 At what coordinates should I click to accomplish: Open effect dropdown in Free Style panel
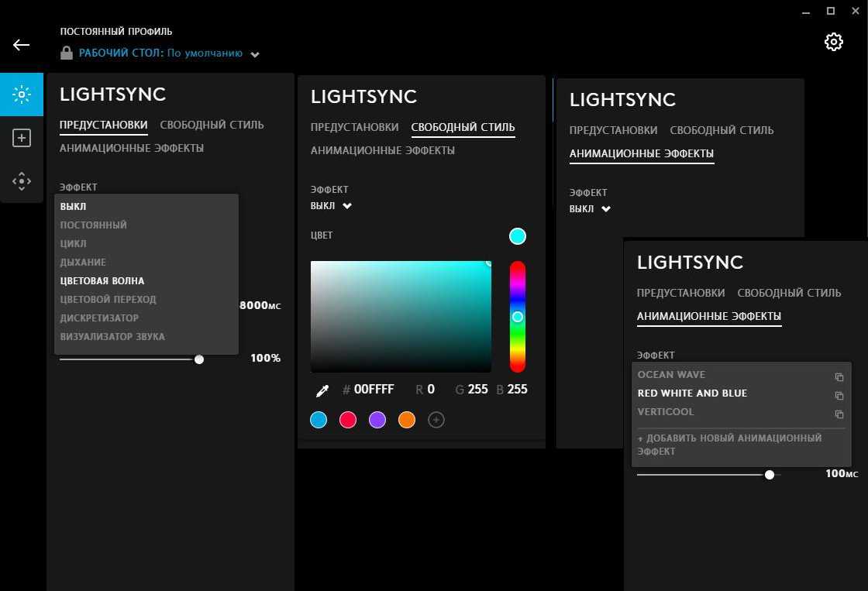[331, 206]
